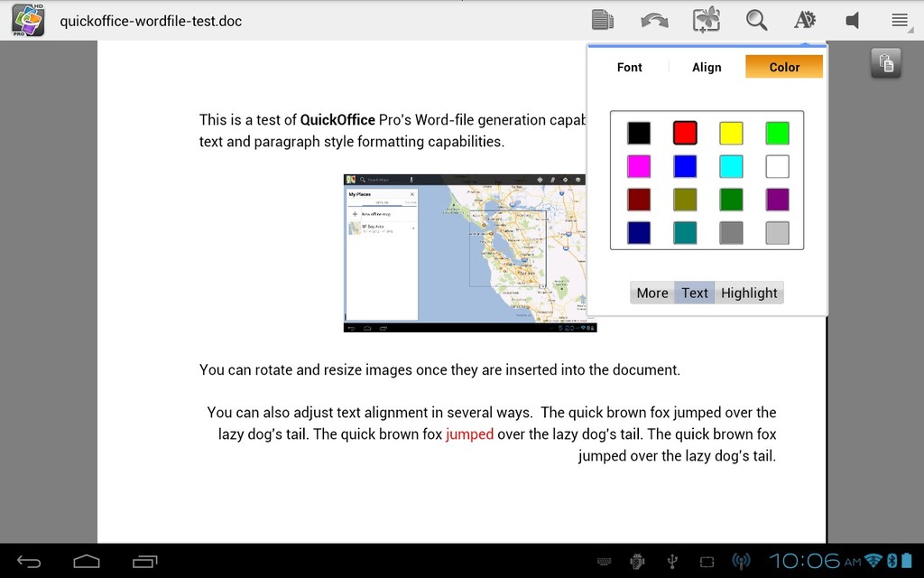This screenshot has height=578, width=924.
Task: Pick the teal color swatch
Action: pos(685,233)
